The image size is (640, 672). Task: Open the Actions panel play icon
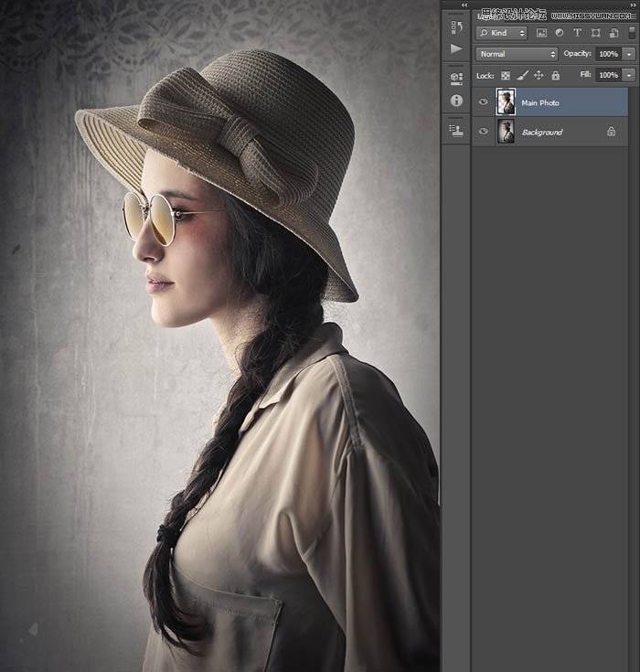[456, 48]
